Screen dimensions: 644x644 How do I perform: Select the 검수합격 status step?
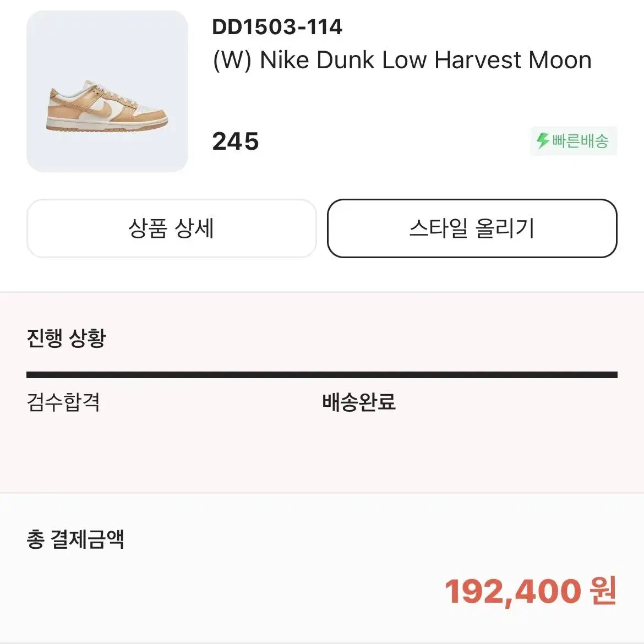(63, 402)
